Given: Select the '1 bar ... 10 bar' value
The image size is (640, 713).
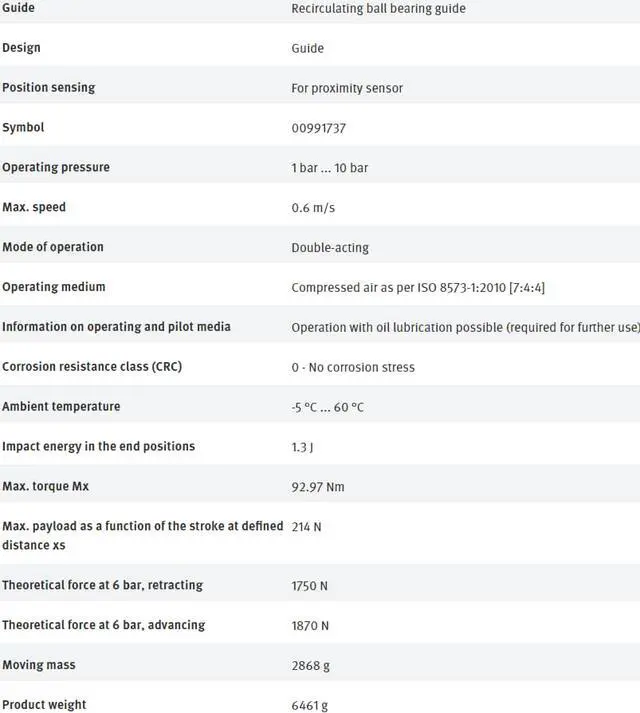Looking at the screenshot, I should [x=329, y=168].
